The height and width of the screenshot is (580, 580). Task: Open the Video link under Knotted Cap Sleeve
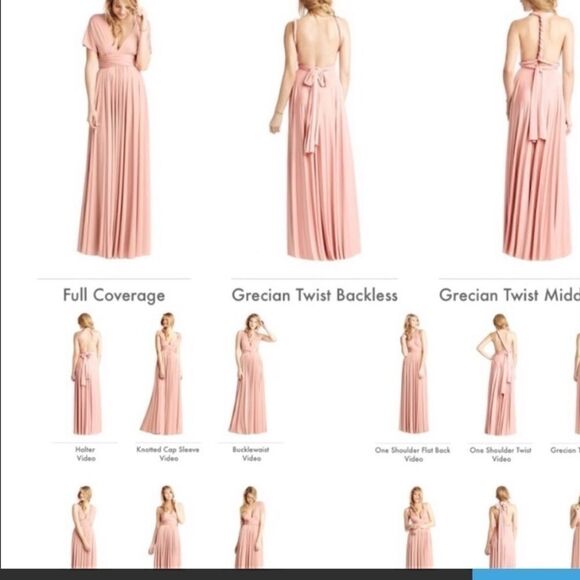(x=169, y=458)
